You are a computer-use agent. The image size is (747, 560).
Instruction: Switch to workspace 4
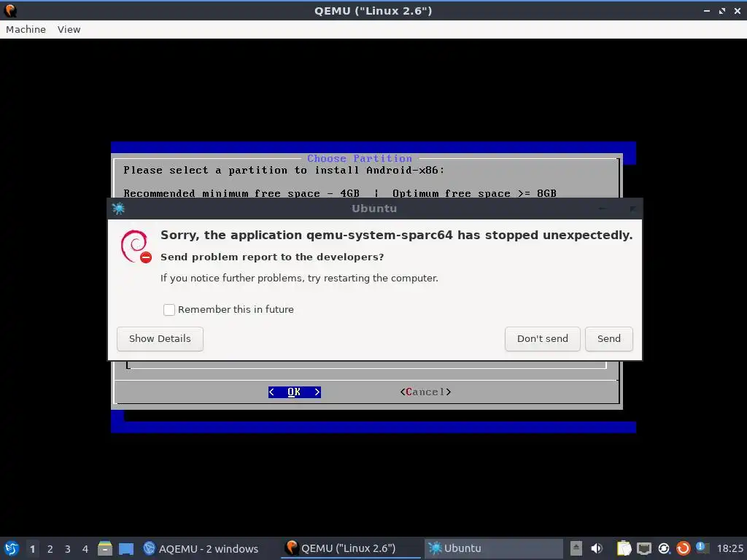(x=85, y=549)
